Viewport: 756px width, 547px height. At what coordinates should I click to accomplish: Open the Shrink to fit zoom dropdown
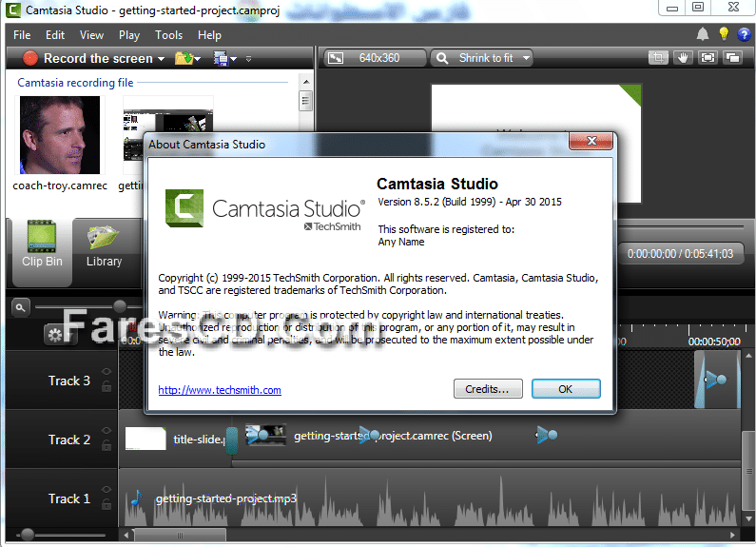pos(481,58)
